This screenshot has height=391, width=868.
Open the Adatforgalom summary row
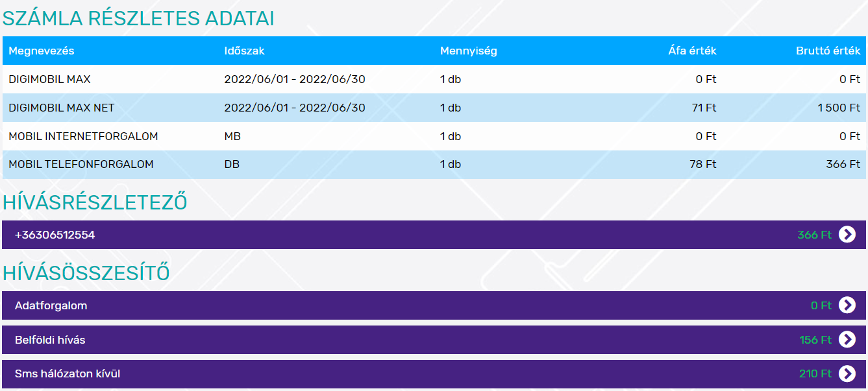pyautogui.click(x=434, y=305)
